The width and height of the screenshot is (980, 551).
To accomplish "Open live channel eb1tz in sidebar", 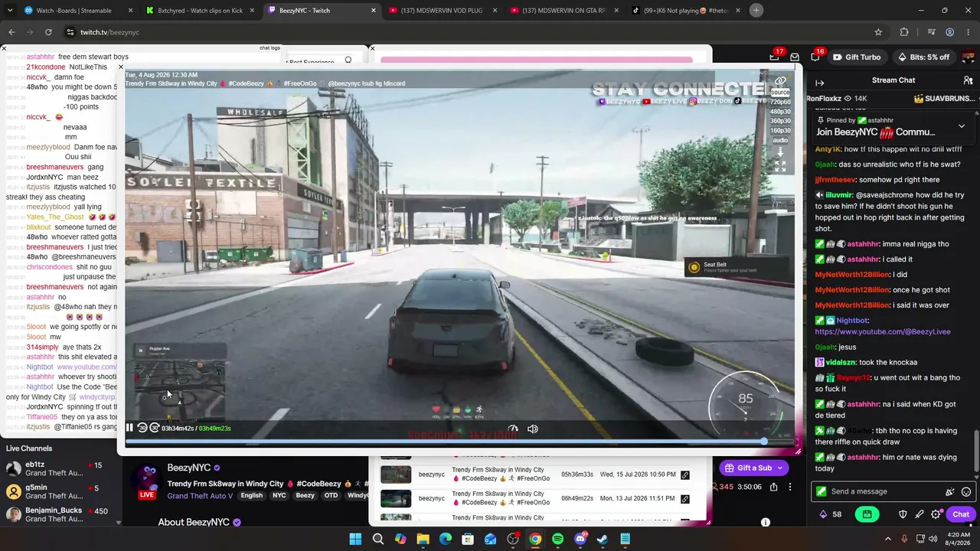I will tap(61, 469).
